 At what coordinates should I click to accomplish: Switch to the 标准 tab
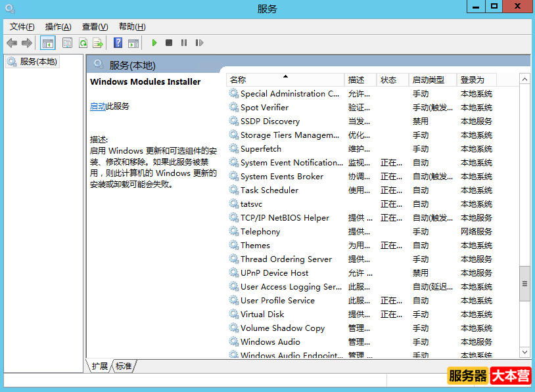pos(124,366)
